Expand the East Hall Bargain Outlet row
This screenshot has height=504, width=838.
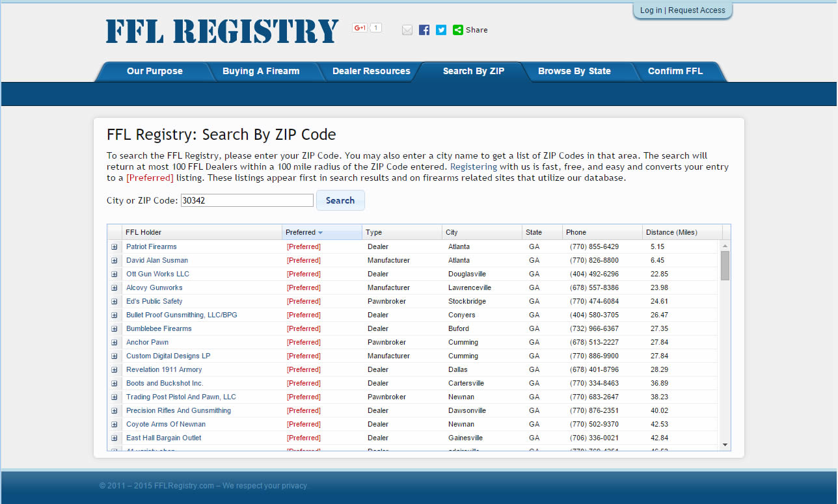(115, 438)
